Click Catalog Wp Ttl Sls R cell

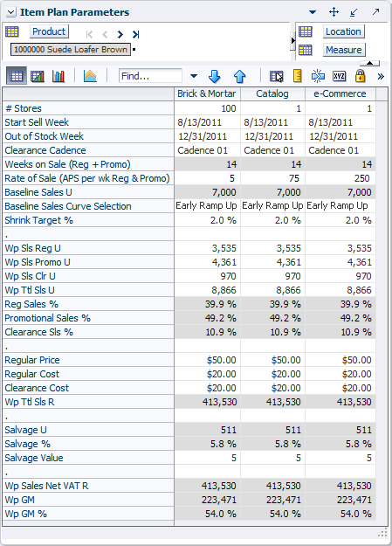click(272, 402)
